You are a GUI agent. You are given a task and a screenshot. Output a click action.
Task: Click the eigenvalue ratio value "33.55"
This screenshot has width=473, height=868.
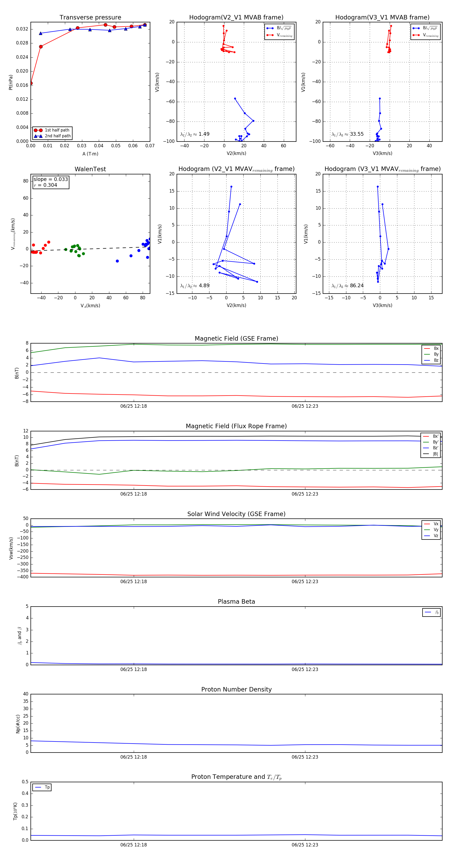pos(357,134)
